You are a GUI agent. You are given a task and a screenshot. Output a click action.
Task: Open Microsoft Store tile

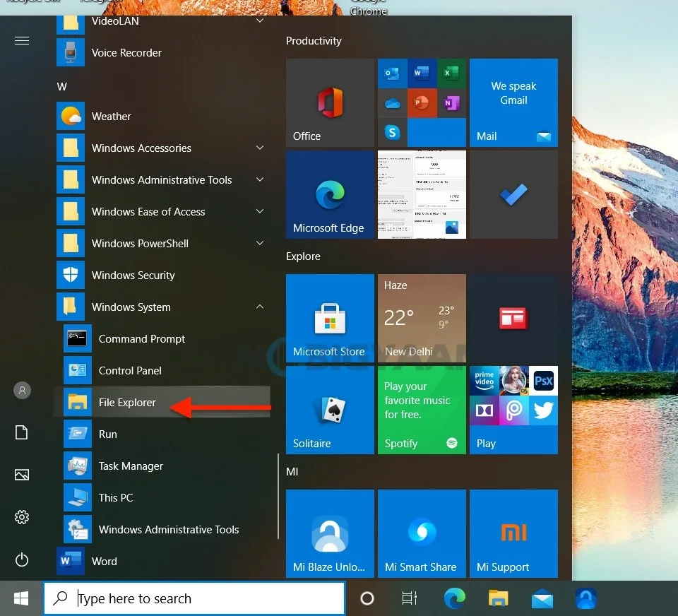(330, 319)
